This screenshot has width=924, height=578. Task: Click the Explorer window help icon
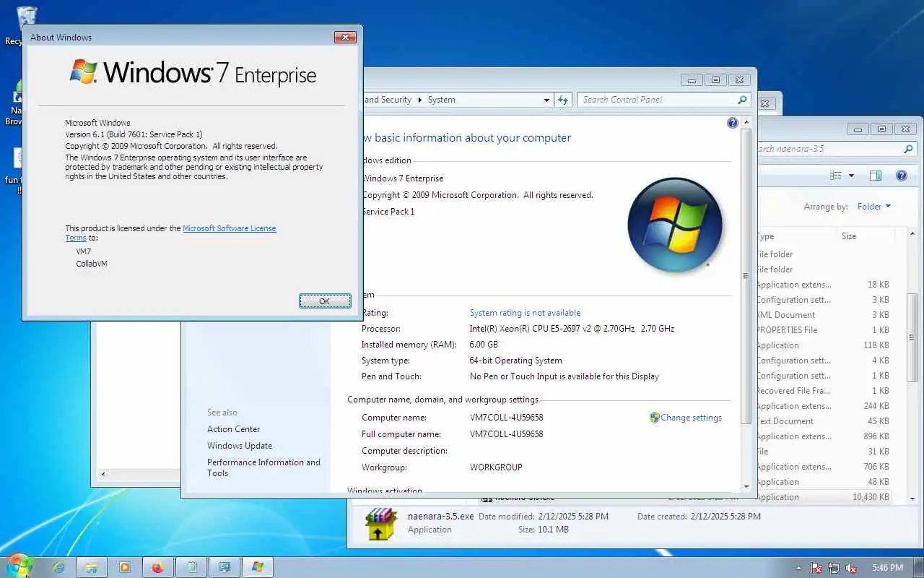[901, 176]
